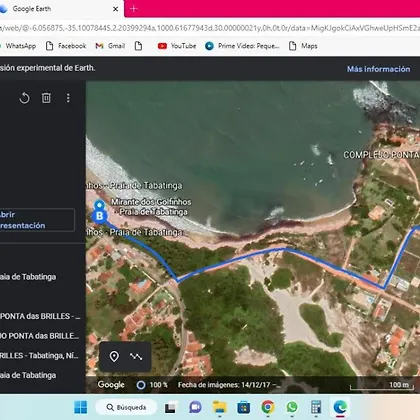Open the YouTube bookmark
The height and width of the screenshot is (420, 420).
click(177, 46)
